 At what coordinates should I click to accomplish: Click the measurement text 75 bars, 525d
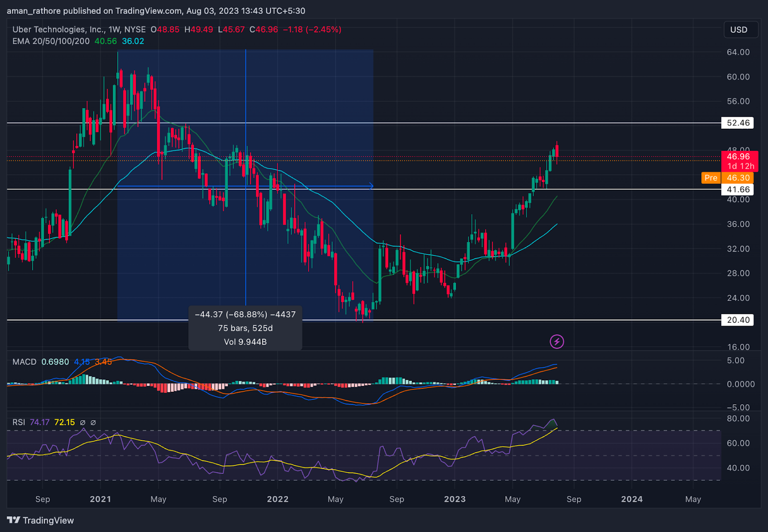(x=245, y=328)
